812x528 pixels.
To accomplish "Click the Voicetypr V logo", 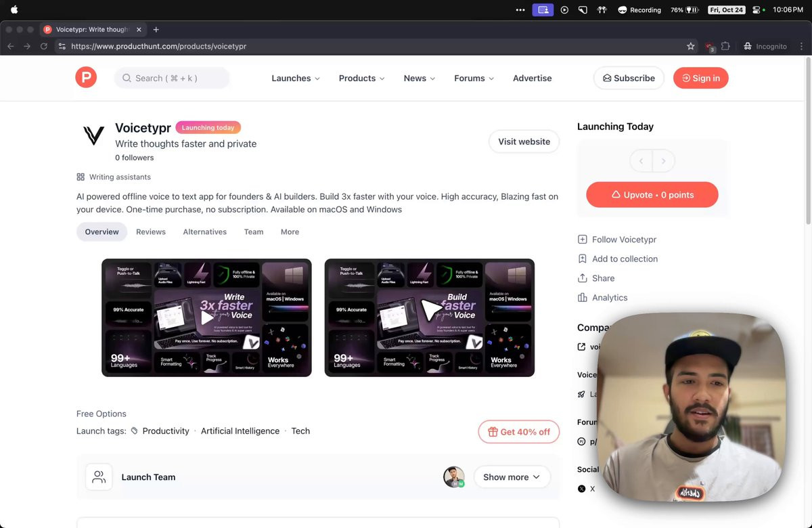I will coord(93,135).
